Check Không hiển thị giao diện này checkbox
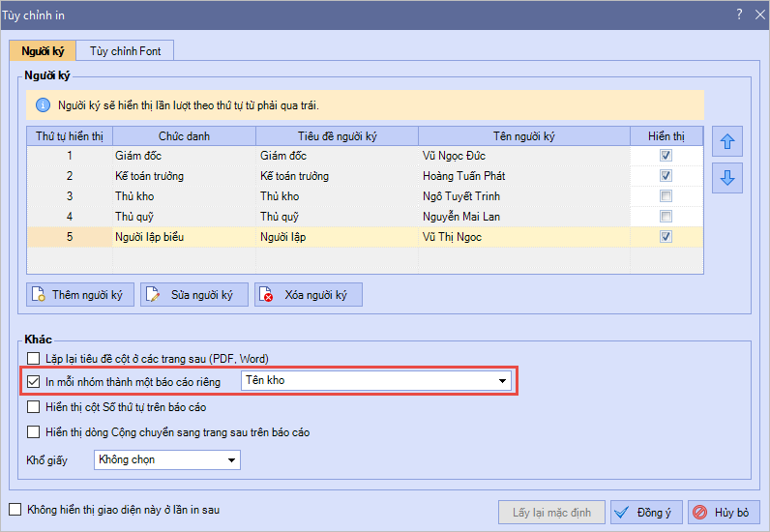770x532 pixels. tap(15, 509)
